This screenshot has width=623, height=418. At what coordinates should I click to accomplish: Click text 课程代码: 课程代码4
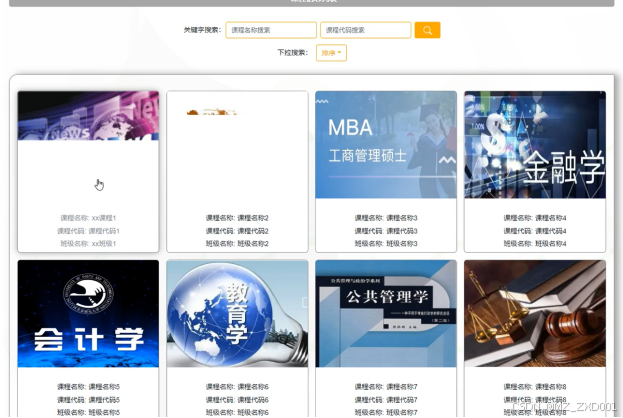[x=535, y=231]
